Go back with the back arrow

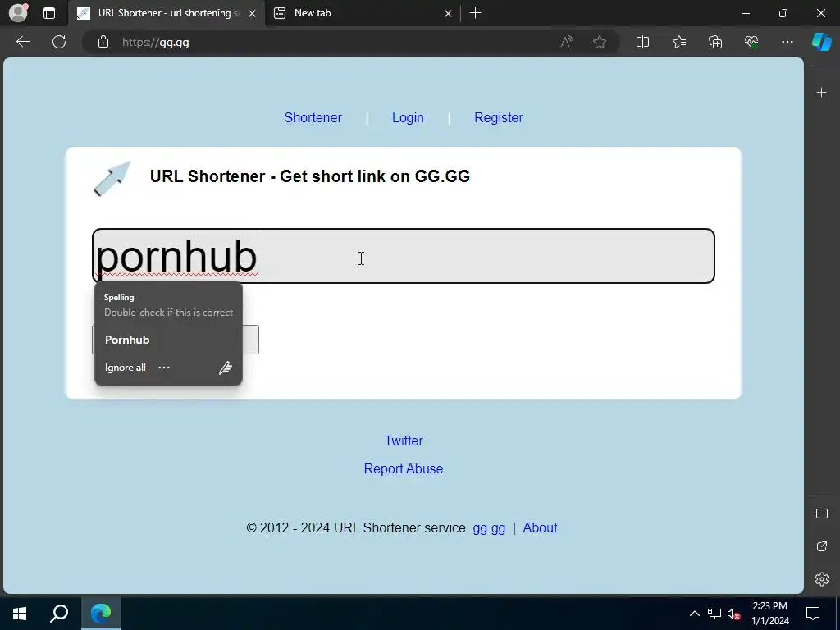tap(23, 42)
